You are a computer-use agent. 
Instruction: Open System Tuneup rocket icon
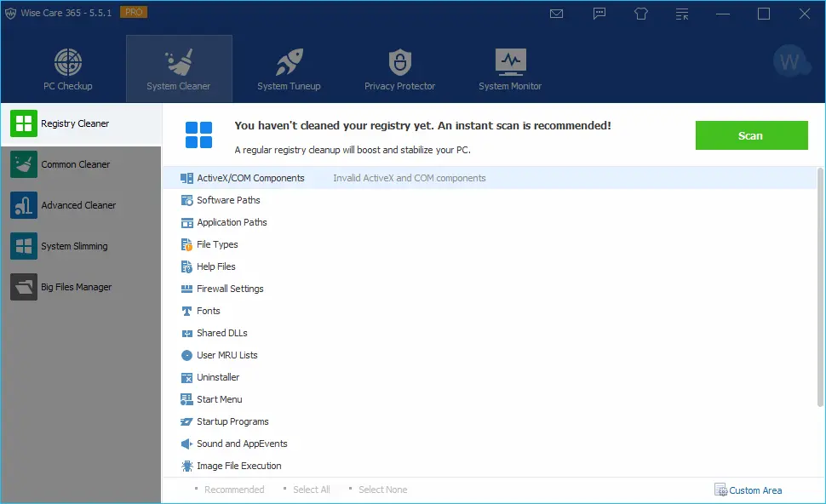pyautogui.click(x=290, y=62)
